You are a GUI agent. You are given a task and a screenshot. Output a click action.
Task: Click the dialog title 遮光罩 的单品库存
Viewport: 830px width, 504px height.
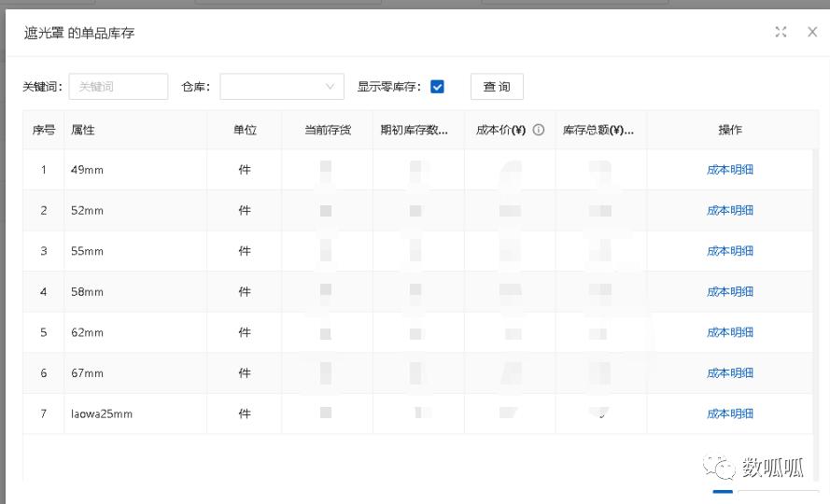point(78,33)
